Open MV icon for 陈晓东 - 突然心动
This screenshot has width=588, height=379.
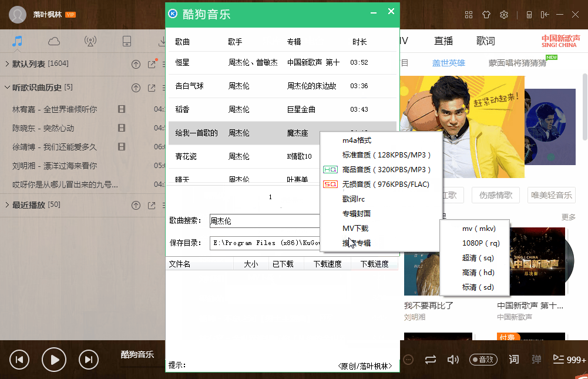pyautogui.click(x=122, y=128)
